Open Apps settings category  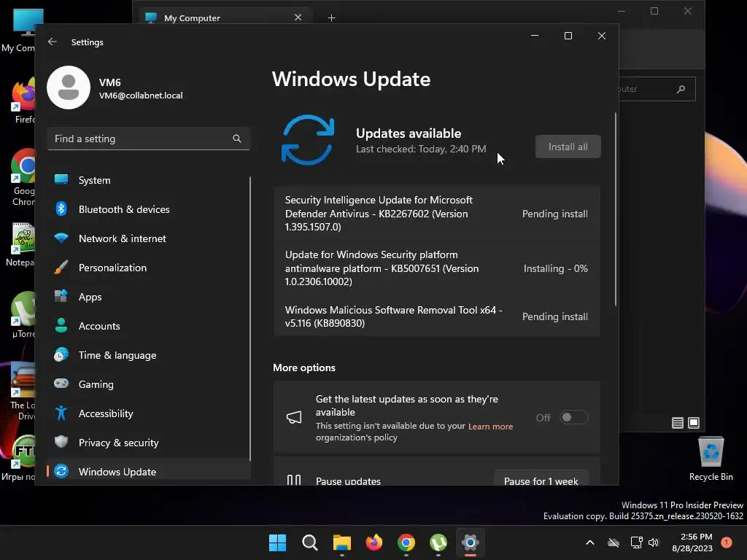(x=149, y=297)
